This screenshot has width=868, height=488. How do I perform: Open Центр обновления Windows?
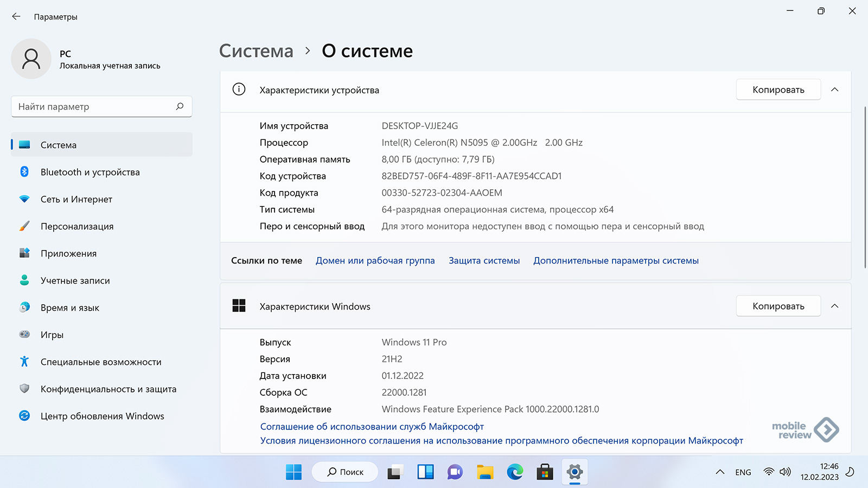[x=102, y=416]
